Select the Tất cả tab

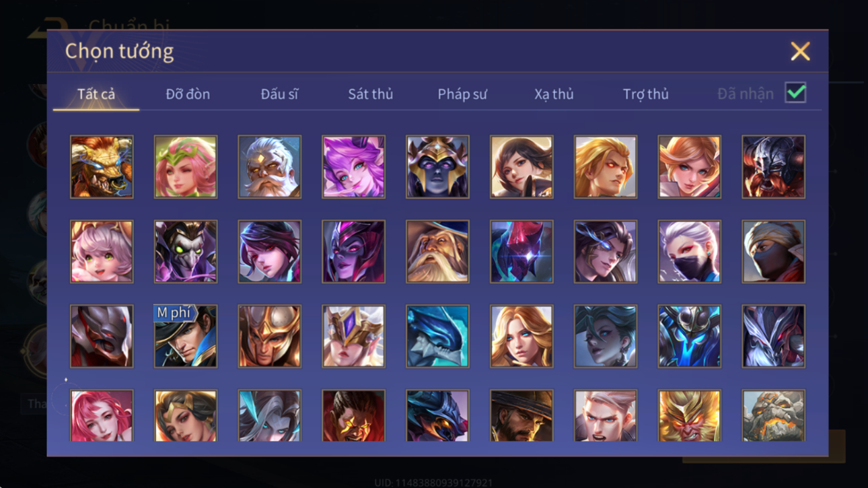tap(96, 94)
